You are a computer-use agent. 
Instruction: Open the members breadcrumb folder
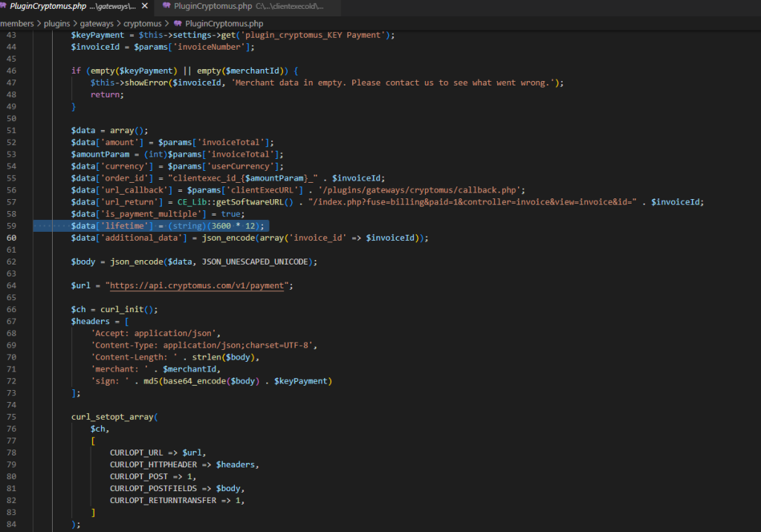point(16,24)
